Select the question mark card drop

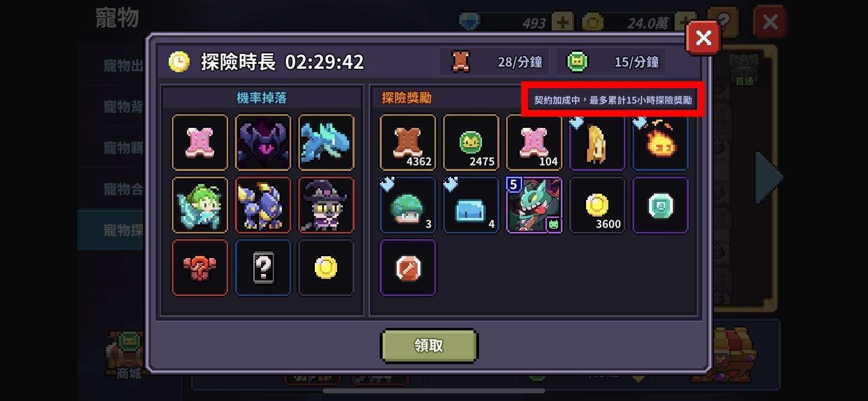263,267
